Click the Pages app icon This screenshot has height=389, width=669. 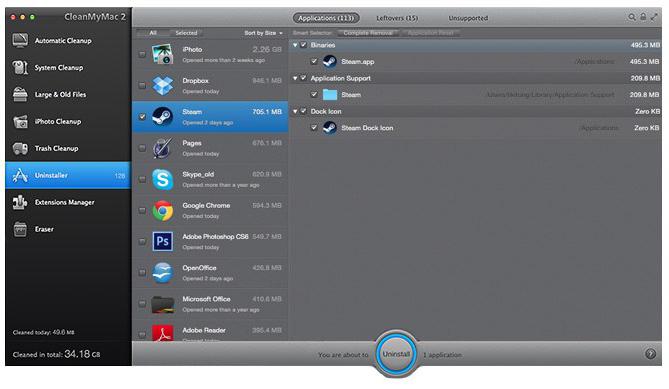point(163,148)
